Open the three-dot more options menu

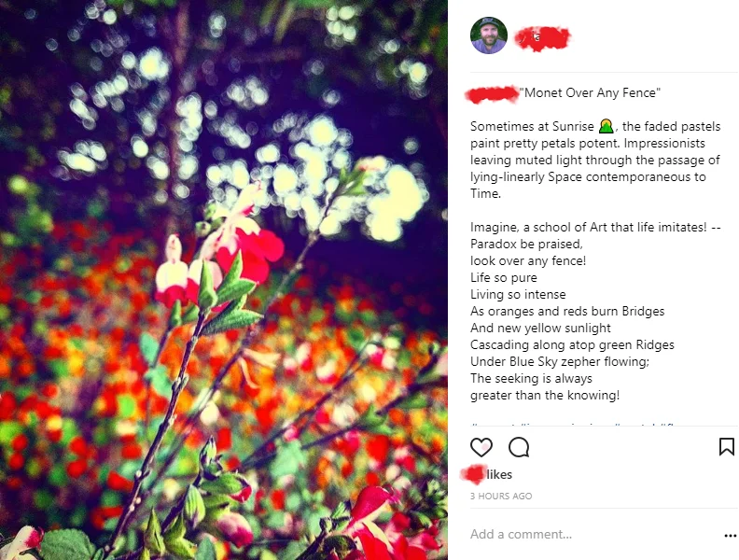[x=730, y=535]
